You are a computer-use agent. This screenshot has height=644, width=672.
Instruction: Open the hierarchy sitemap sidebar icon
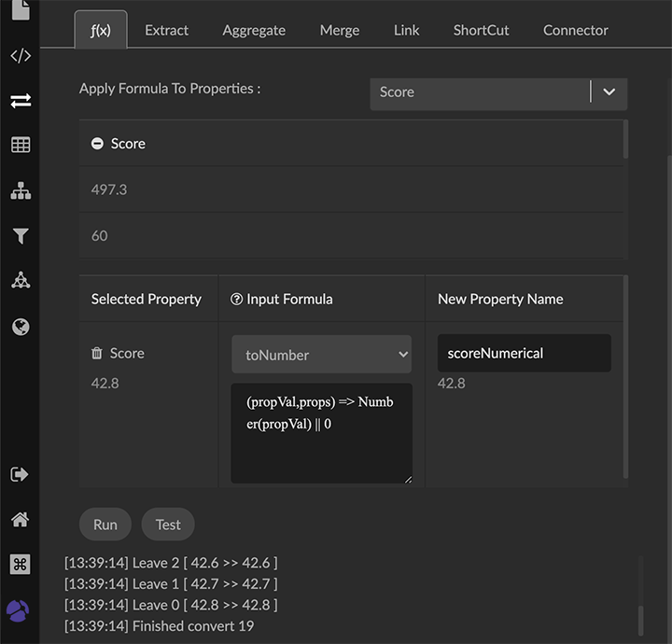click(x=20, y=190)
